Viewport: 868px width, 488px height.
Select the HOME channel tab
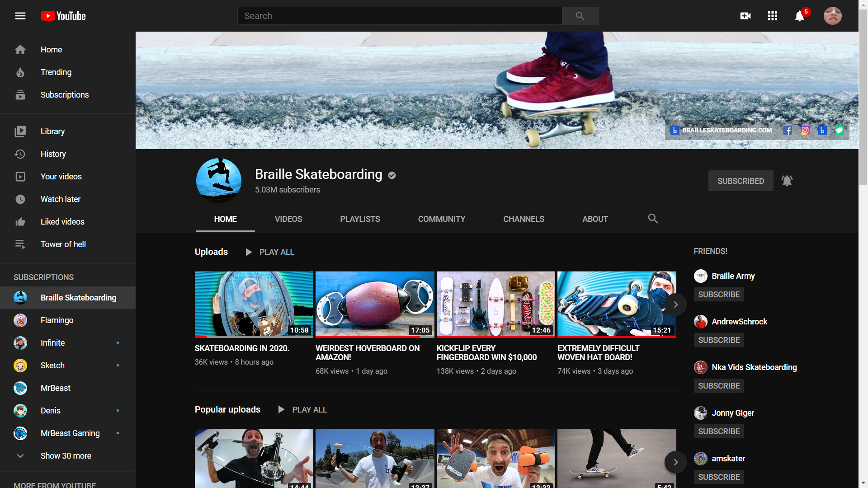(226, 219)
